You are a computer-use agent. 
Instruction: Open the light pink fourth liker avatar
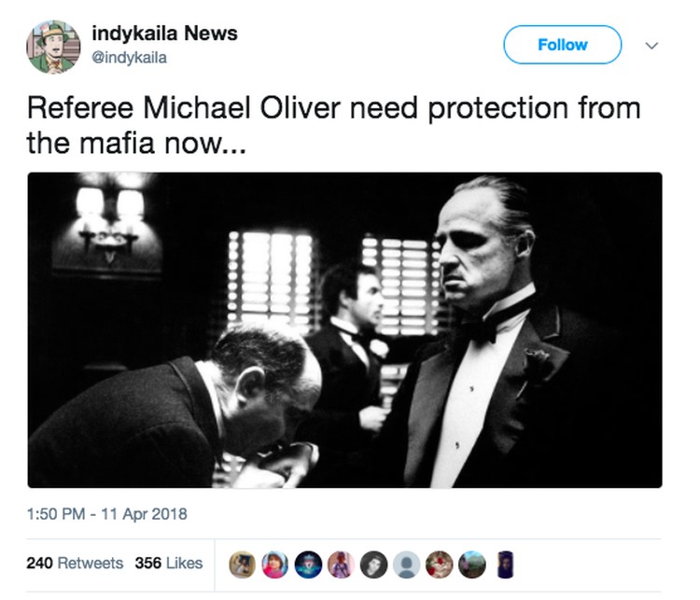coord(341,565)
